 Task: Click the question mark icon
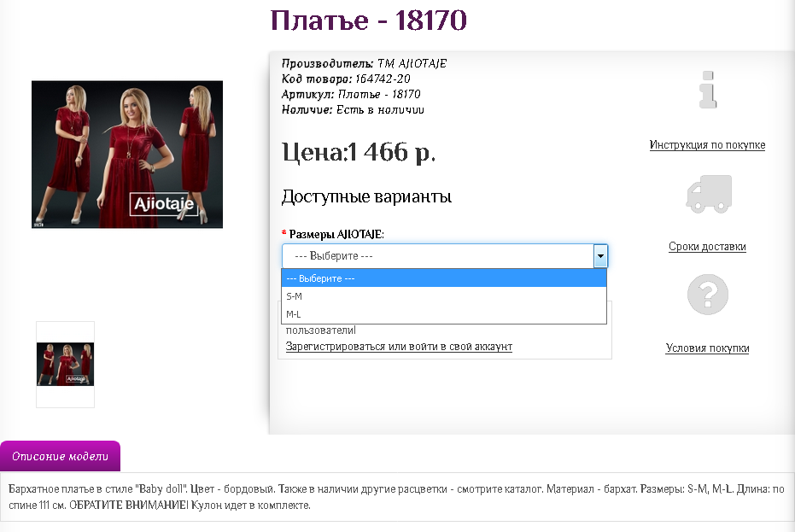tap(708, 294)
